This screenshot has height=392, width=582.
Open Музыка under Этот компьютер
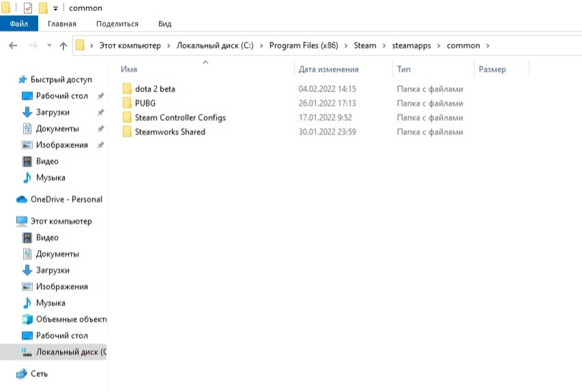[x=50, y=303]
